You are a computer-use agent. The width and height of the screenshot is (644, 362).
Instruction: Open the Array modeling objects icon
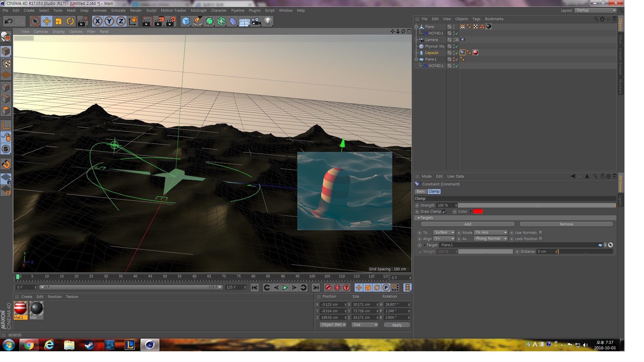click(x=221, y=21)
